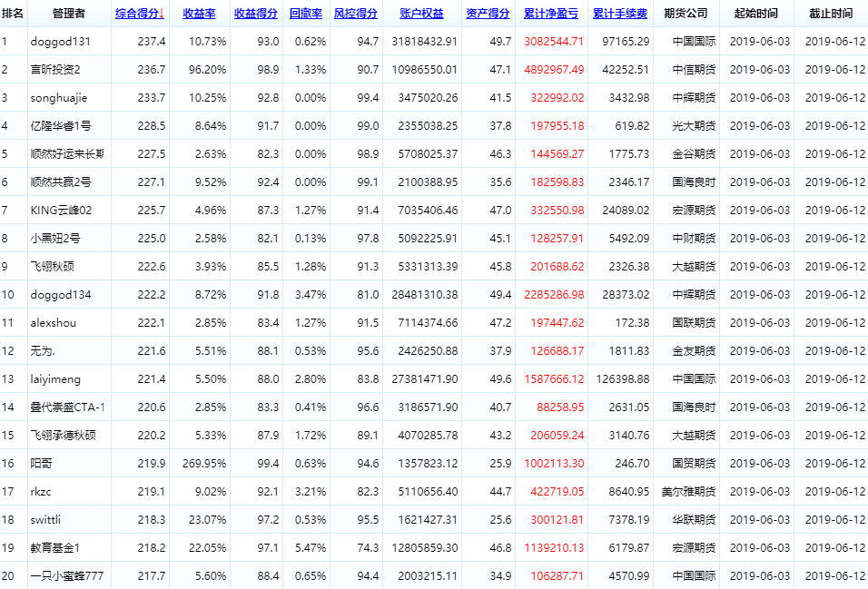Sort table by 累计手续费 header
Image resolution: width=868 pixels, height=589 pixels.
coord(620,14)
